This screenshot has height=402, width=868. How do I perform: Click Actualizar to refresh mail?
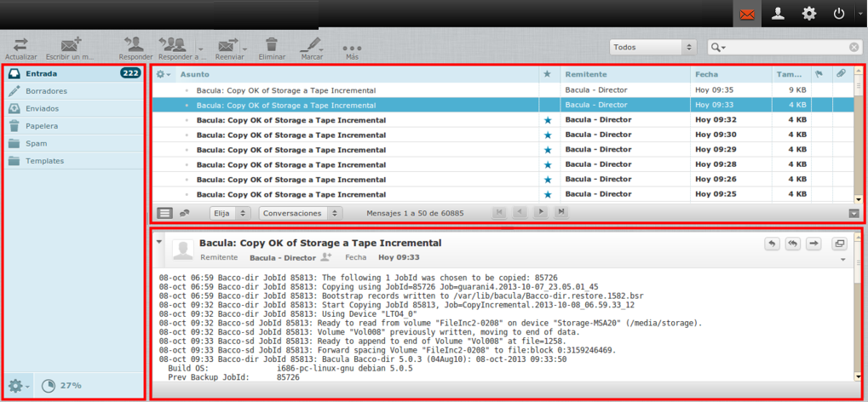21,49
